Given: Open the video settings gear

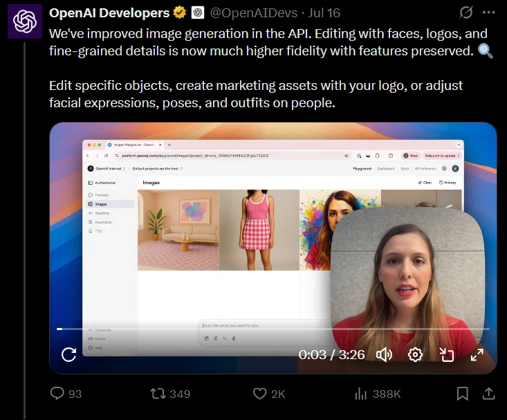Looking at the screenshot, I should [415, 355].
